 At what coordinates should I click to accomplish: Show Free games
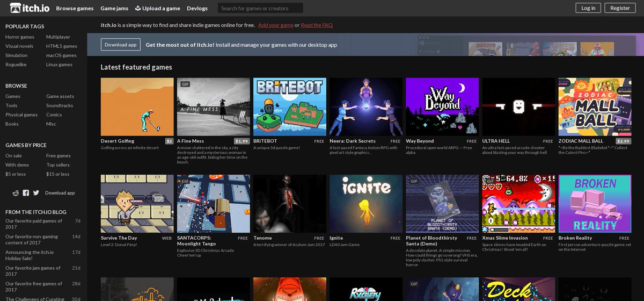58,156
